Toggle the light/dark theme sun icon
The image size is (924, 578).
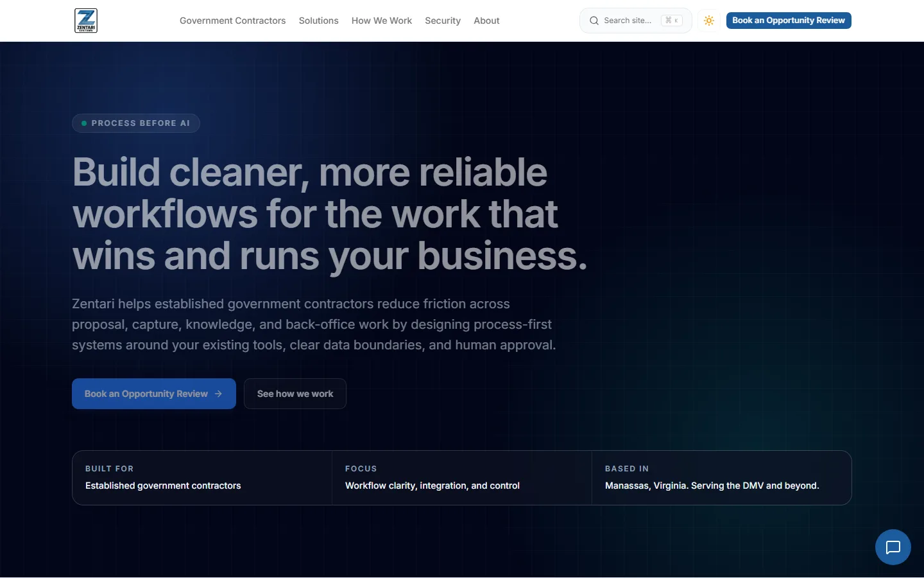709,21
